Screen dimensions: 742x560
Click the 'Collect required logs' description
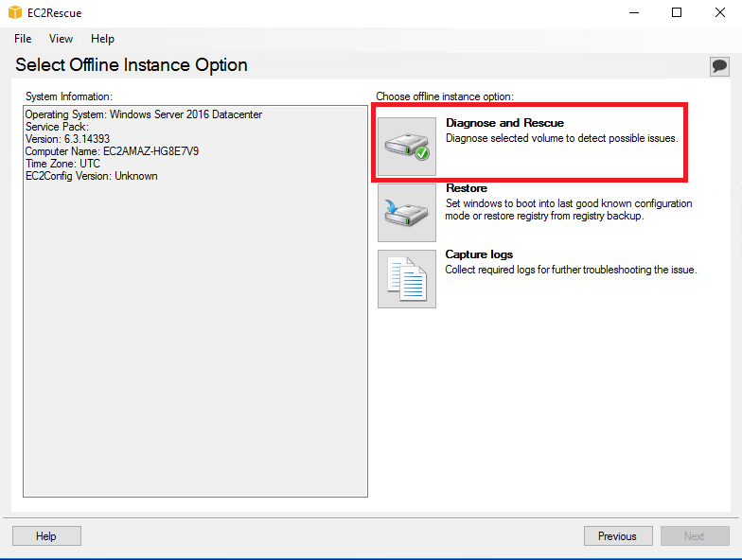coord(571,270)
